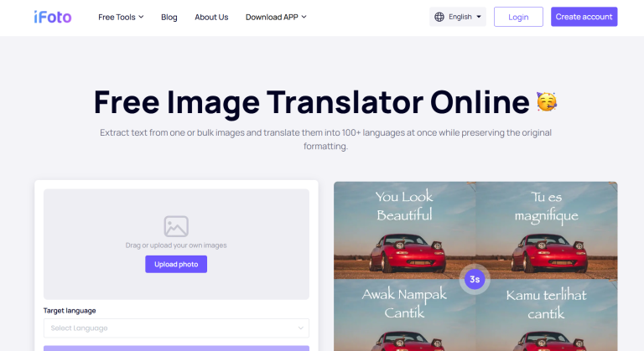Go to About Us

pos(211,17)
